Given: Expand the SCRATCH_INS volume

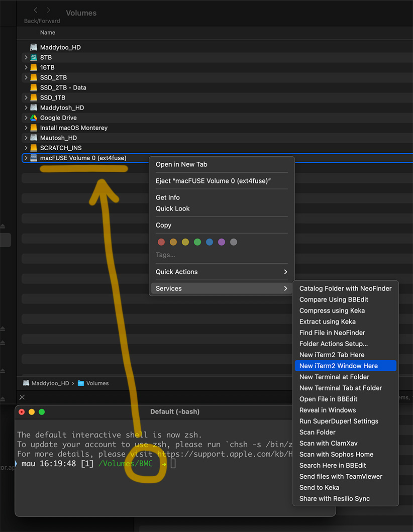Looking at the screenshot, I should point(26,148).
